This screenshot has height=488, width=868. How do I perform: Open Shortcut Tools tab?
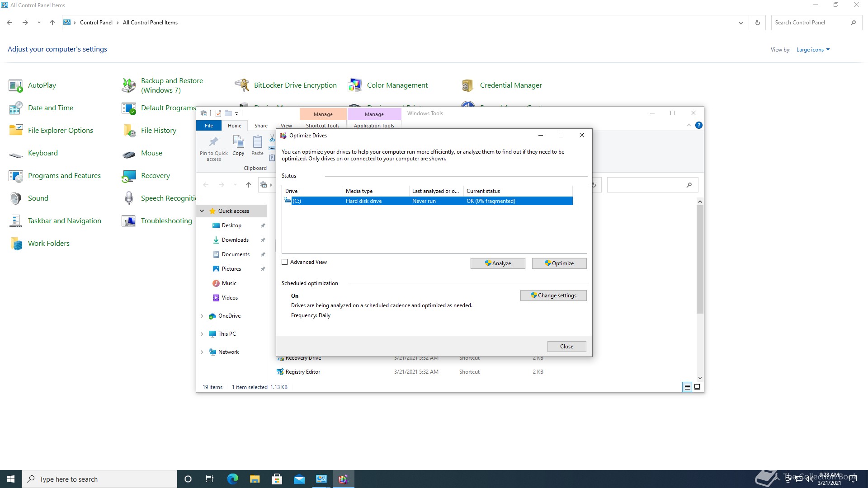click(323, 126)
